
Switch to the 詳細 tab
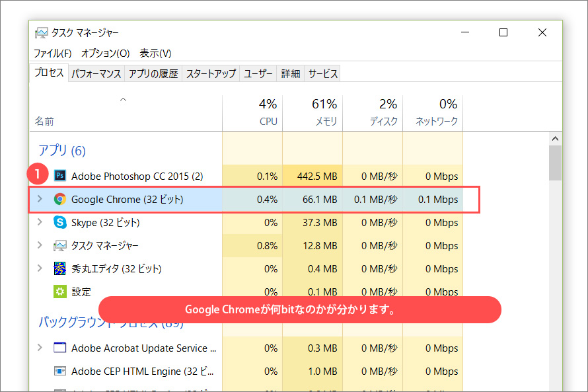(291, 73)
